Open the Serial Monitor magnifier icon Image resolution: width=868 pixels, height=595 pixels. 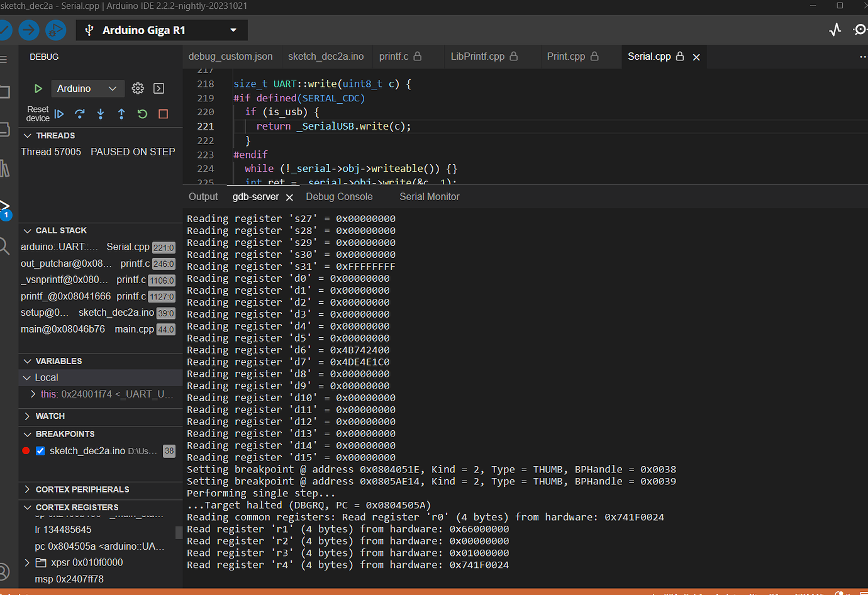[860, 30]
